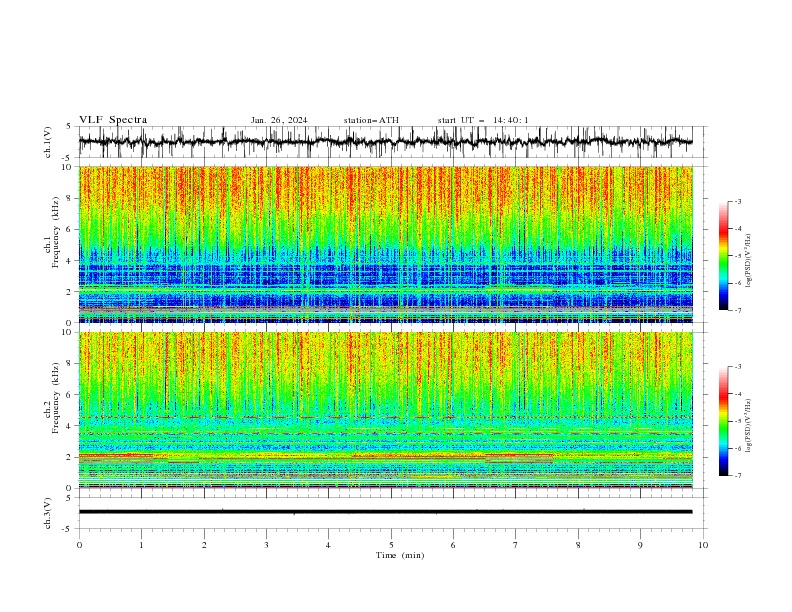Click the time axis tick label 3
The height and width of the screenshot is (612, 792).
266,545
